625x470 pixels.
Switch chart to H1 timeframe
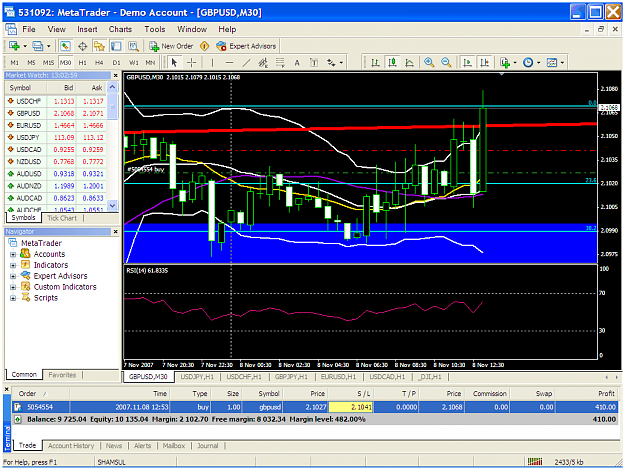point(83,63)
